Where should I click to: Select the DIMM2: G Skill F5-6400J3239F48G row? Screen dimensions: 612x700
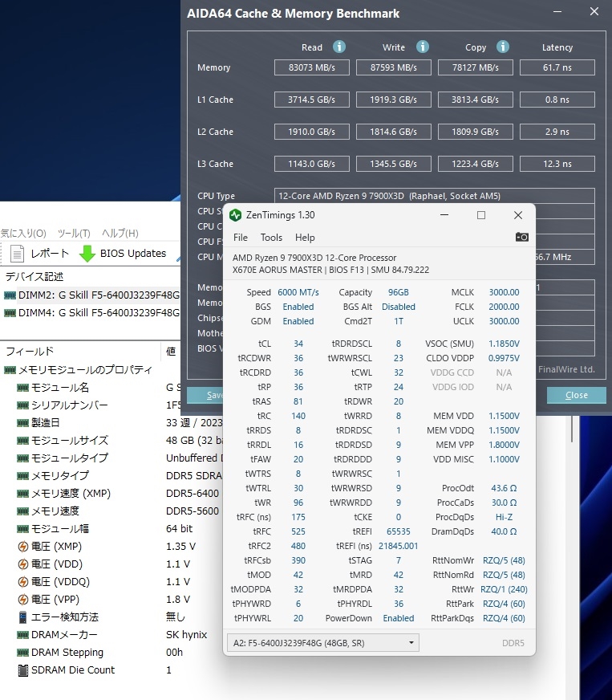point(91,295)
